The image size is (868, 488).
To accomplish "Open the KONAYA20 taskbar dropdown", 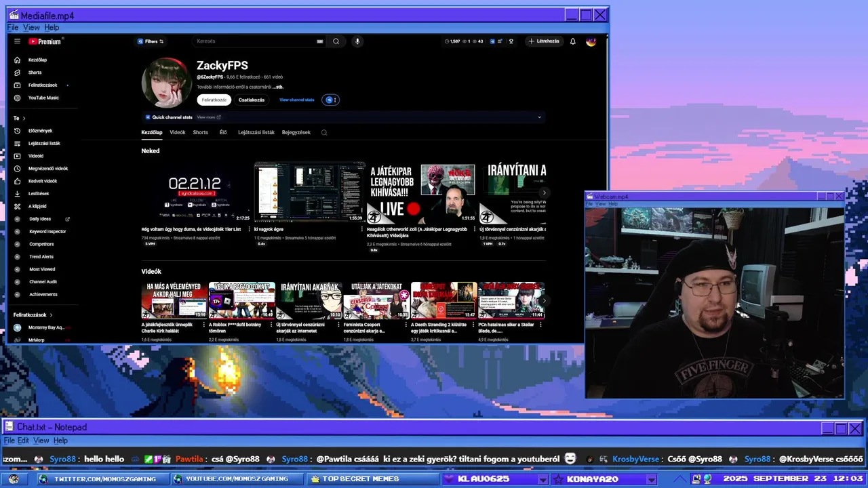I will [651, 479].
